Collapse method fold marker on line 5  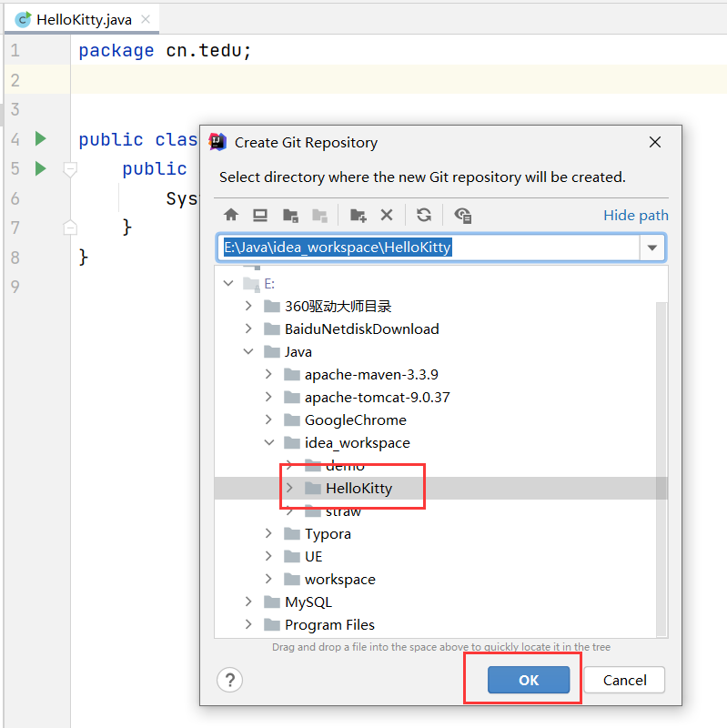(70, 169)
